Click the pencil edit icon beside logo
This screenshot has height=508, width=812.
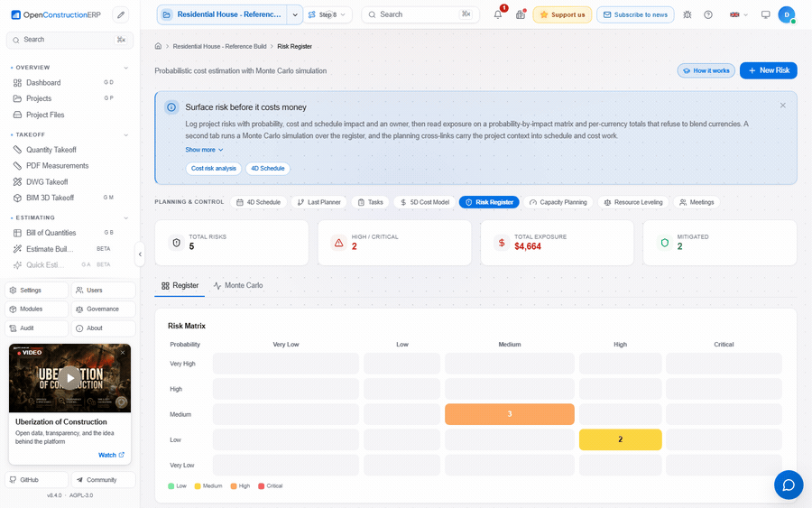[x=121, y=15]
